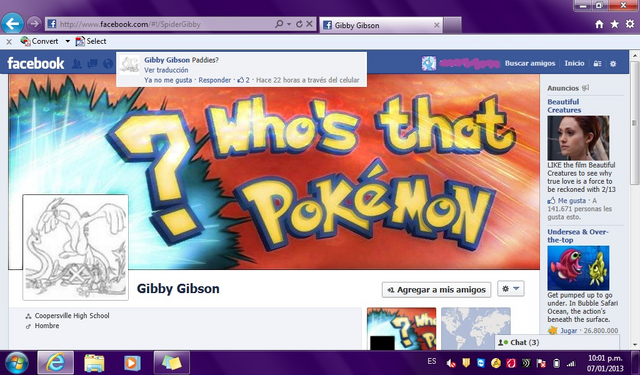Open Facebook messages icon
The height and width of the screenshot is (375, 640).
coord(92,64)
